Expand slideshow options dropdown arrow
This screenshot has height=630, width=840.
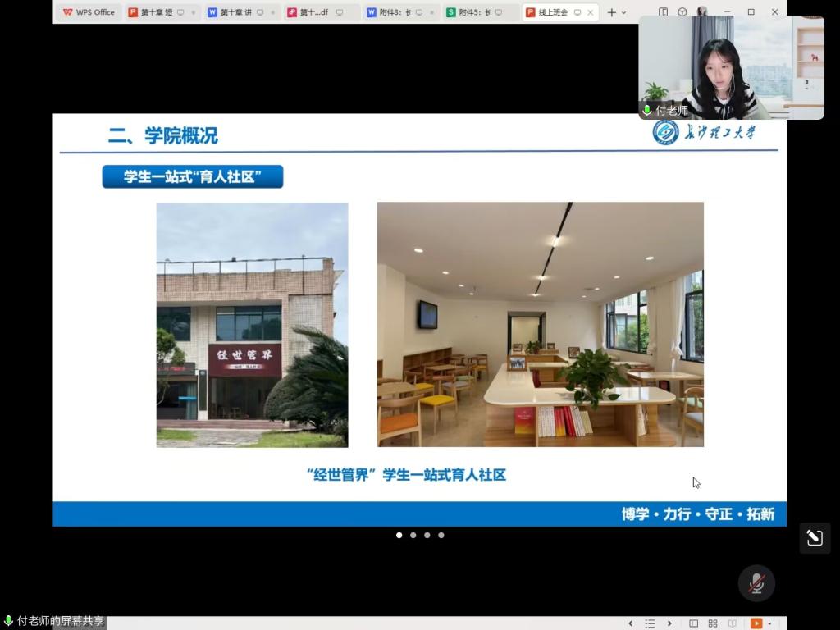click(x=769, y=624)
